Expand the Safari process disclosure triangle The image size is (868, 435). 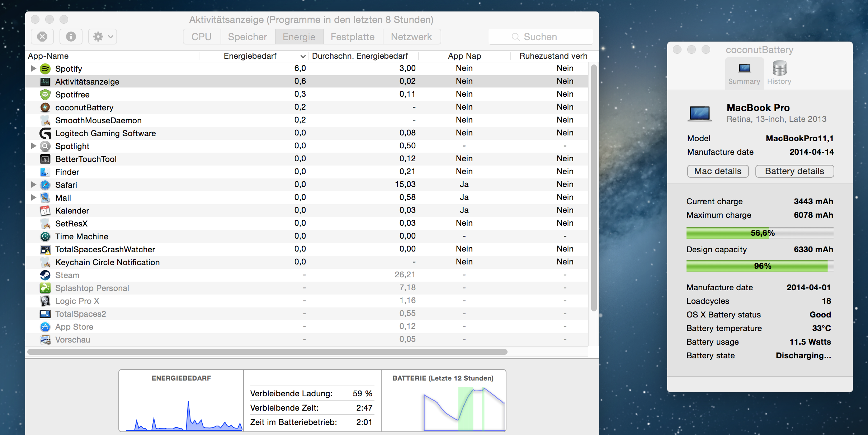point(33,185)
